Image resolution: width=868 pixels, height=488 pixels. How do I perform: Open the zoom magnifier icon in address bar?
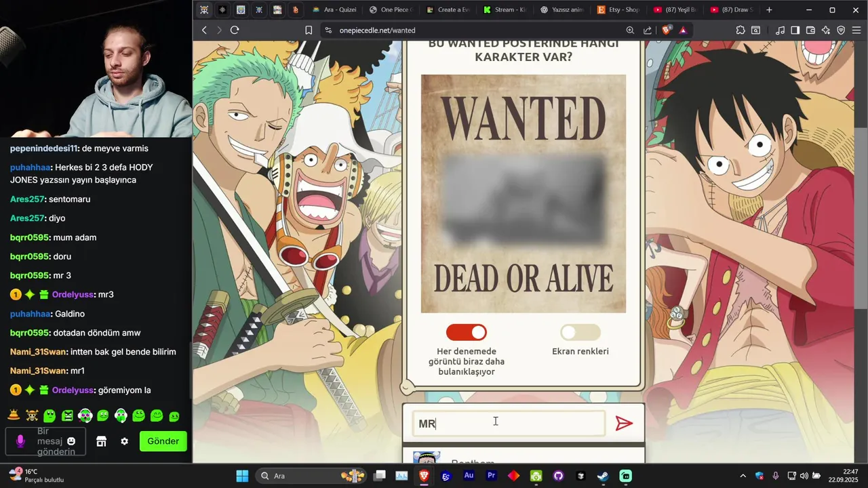pos(630,30)
